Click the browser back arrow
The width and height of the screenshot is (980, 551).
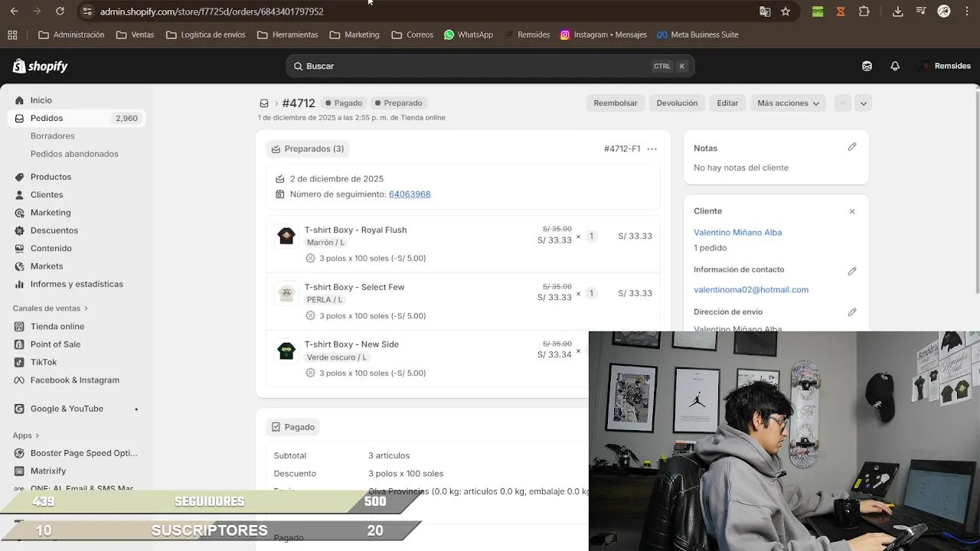[14, 11]
